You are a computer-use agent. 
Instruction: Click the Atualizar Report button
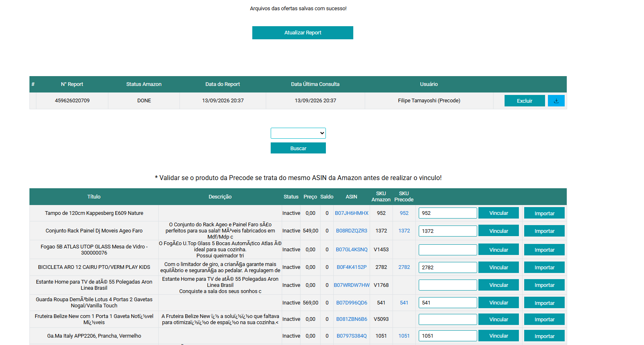point(303,33)
